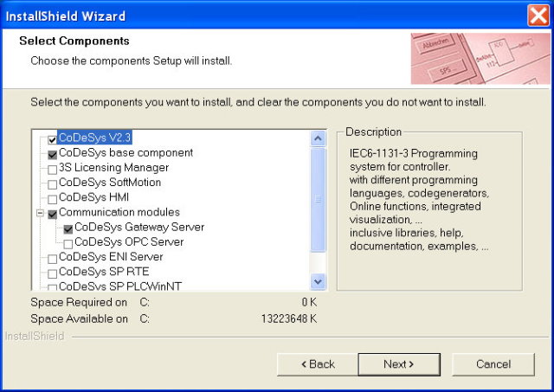Click the component list scroll-up arrow
This screenshot has height=392, width=554.
pyautogui.click(x=318, y=138)
